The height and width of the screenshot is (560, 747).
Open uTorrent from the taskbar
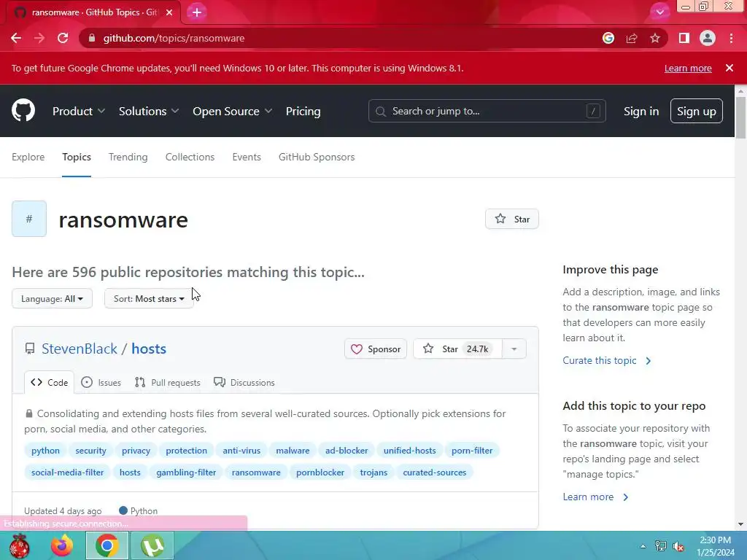click(152, 545)
